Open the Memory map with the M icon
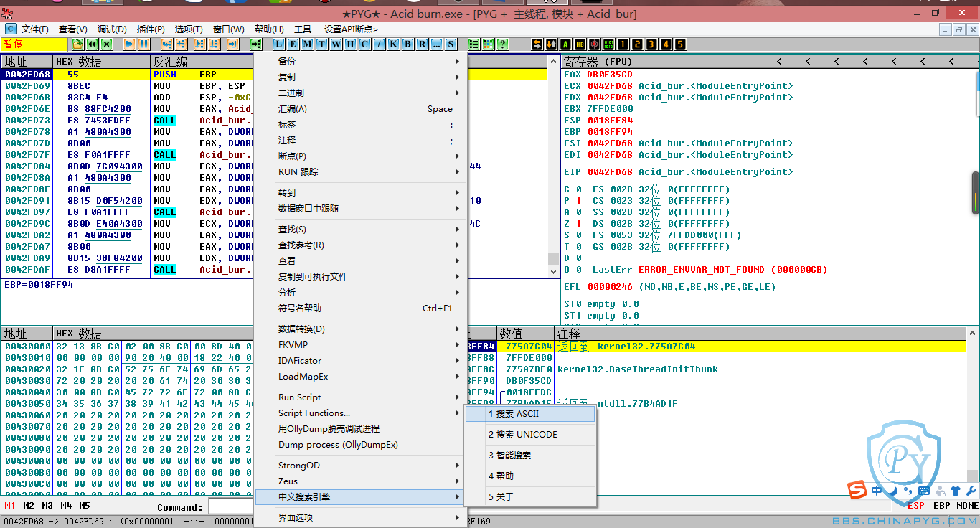980x528 pixels. coord(307,44)
